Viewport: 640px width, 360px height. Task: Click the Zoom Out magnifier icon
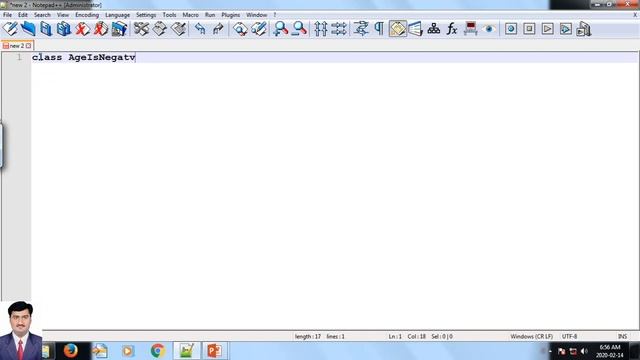click(299, 29)
